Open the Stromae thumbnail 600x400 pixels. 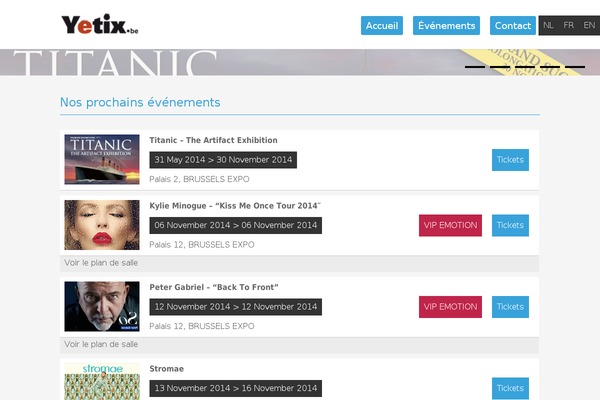pyautogui.click(x=102, y=381)
